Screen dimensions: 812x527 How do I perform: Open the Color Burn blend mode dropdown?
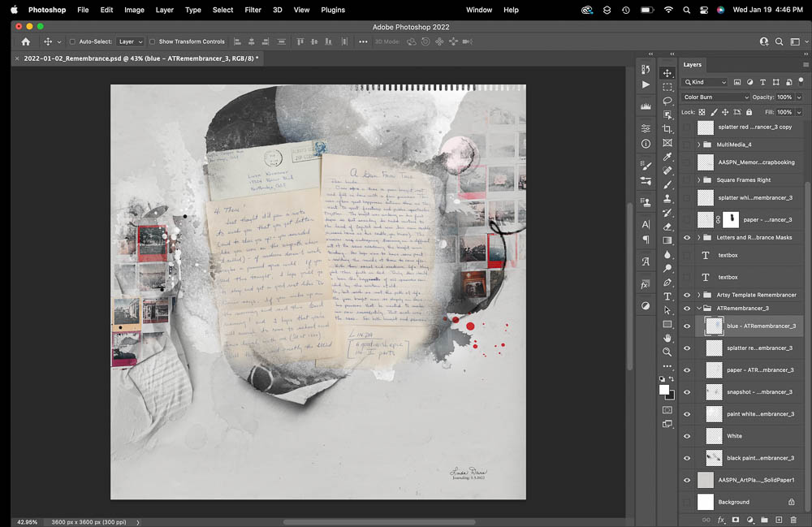[715, 97]
